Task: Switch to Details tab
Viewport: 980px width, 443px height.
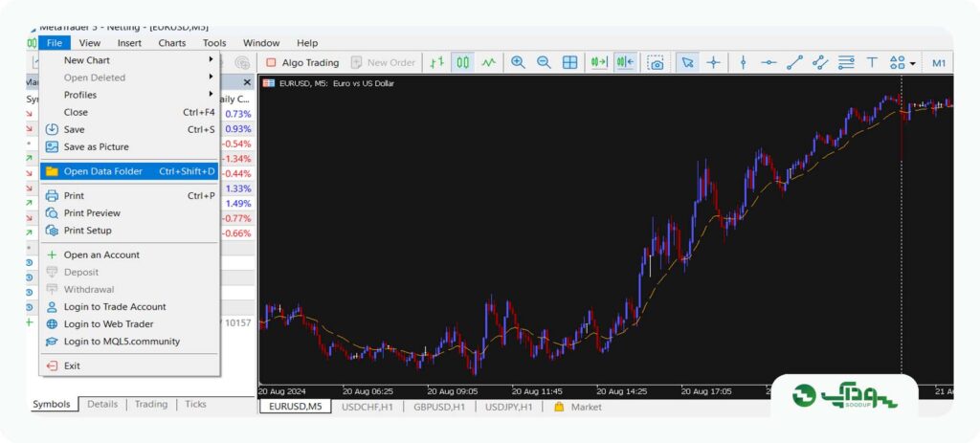Action: point(102,405)
